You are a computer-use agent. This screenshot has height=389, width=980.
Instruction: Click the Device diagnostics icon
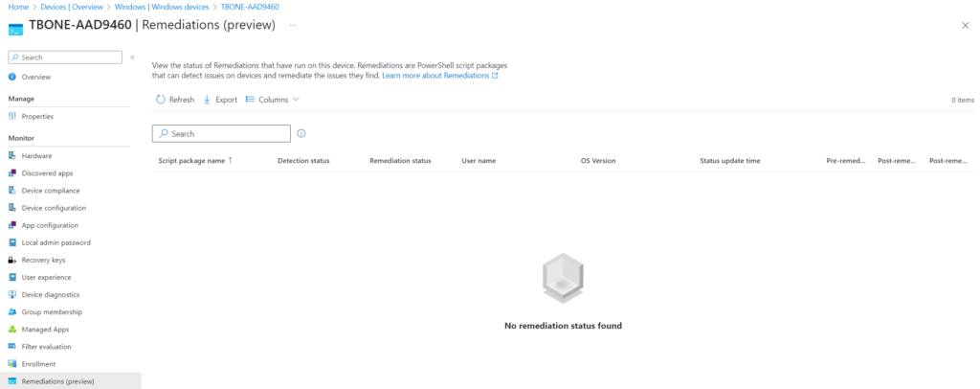click(11, 294)
